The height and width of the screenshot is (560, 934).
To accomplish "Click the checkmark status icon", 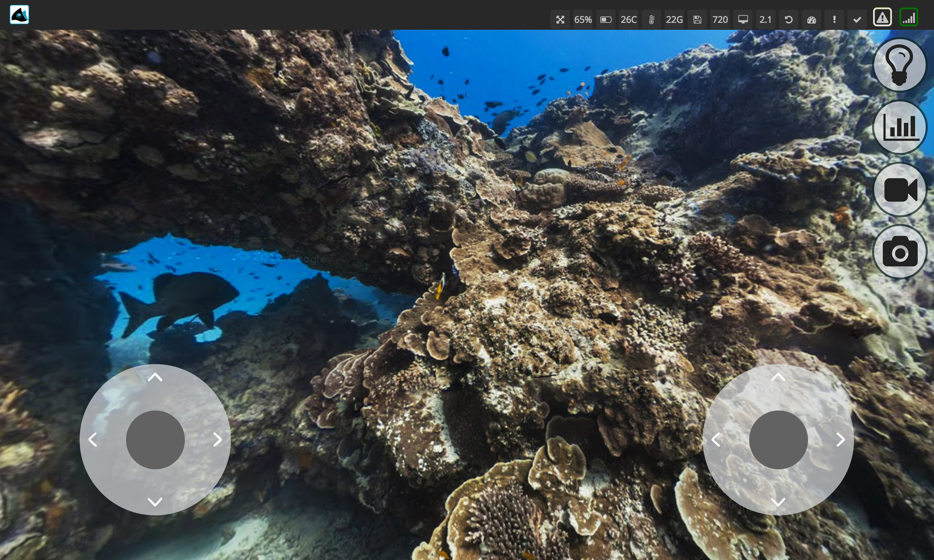I will tap(857, 19).
